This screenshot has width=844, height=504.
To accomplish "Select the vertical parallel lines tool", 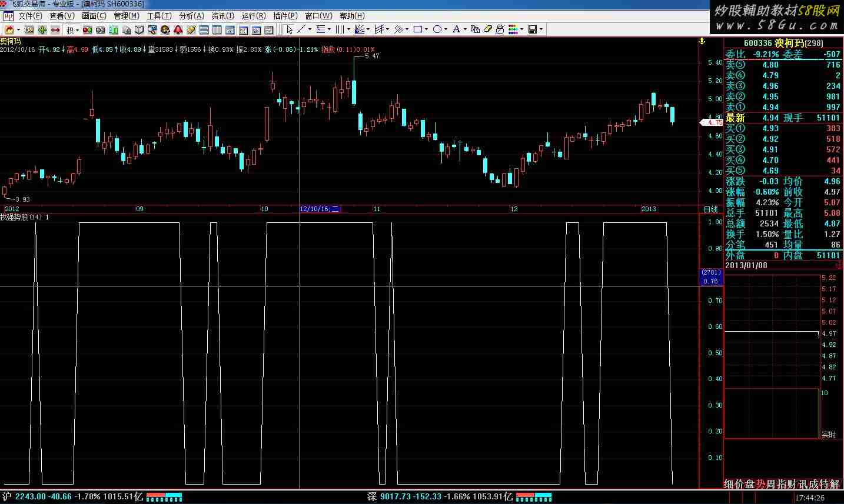I will click(x=340, y=29).
